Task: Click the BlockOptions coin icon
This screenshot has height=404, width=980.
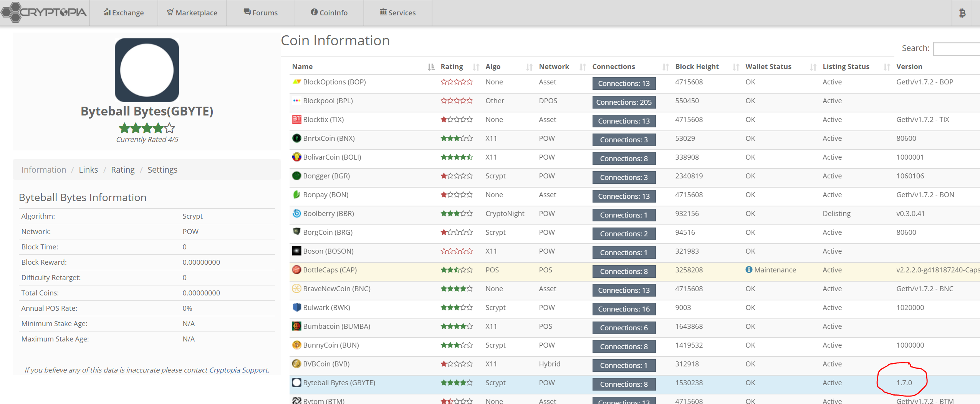Action: pos(296,82)
